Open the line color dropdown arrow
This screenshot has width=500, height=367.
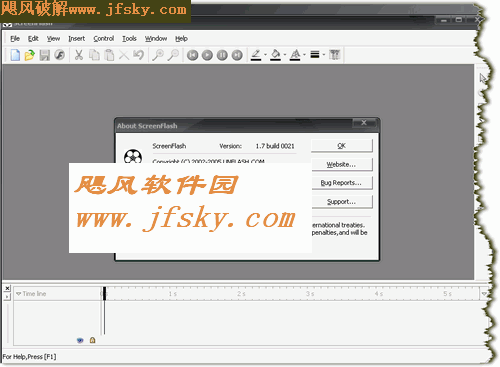[265, 55]
